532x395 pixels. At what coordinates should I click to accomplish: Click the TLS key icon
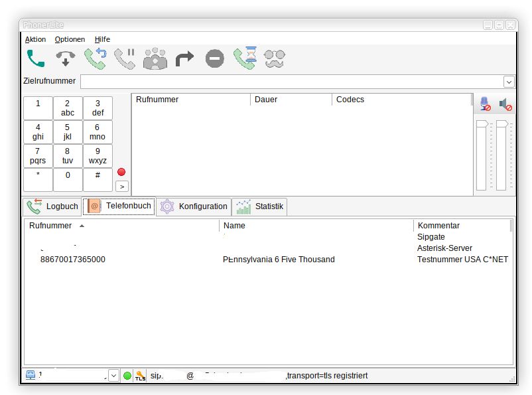point(140,376)
